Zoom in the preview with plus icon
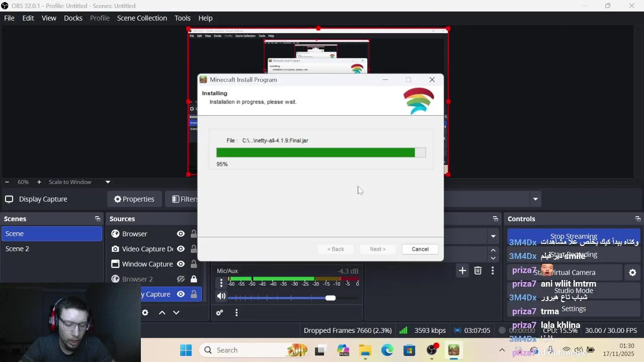Viewport: 644px width, 362px height. coord(39,182)
